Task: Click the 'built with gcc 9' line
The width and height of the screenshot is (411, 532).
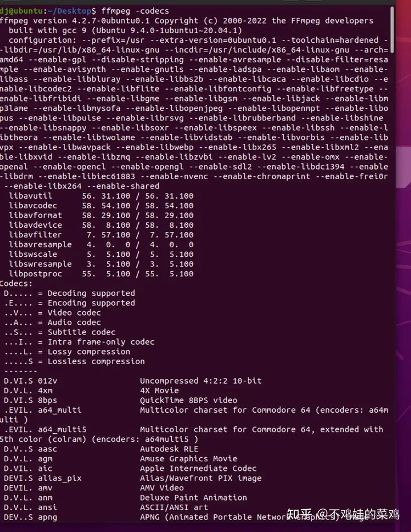Action: pyautogui.click(x=125, y=30)
